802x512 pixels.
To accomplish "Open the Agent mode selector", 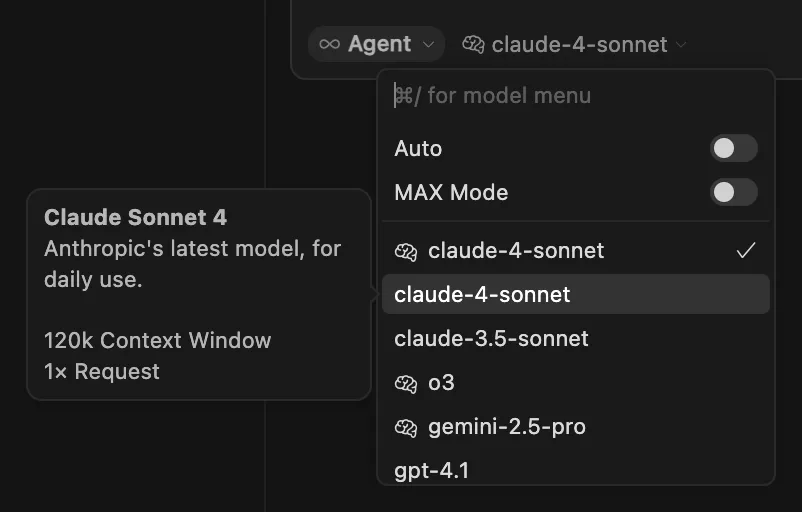I will click(x=376, y=44).
